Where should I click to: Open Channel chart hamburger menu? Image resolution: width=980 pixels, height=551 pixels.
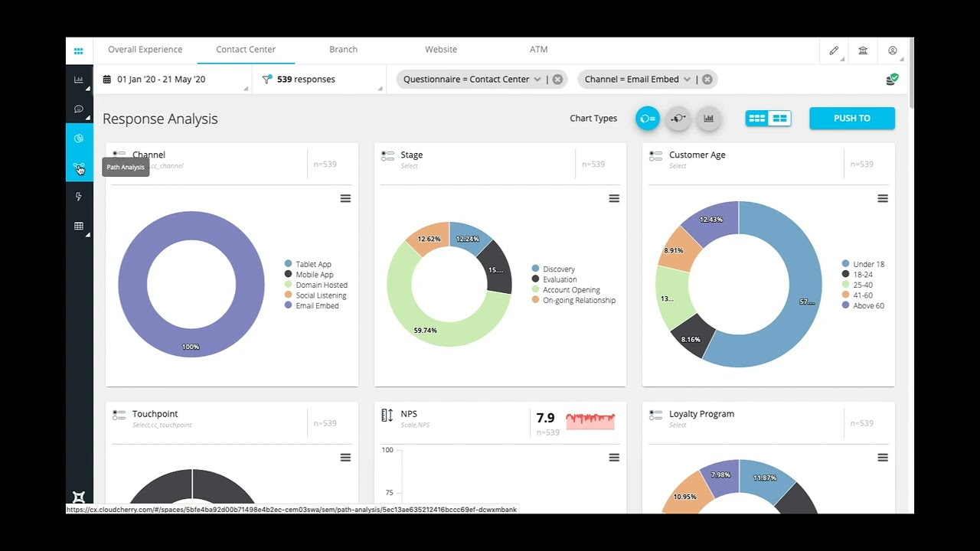pyautogui.click(x=345, y=198)
